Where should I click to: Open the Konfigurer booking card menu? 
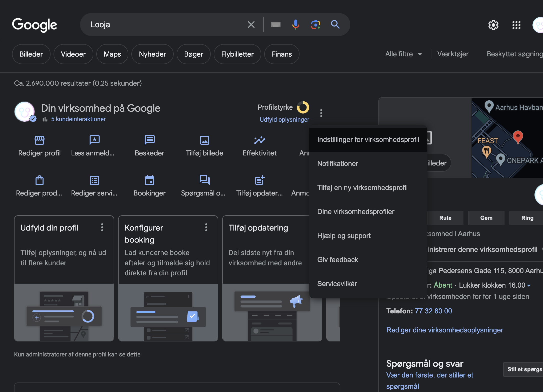tap(206, 227)
